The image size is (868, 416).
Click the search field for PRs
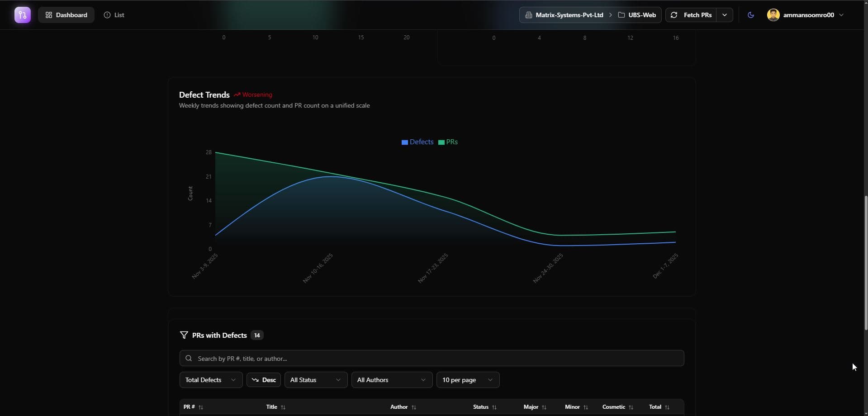(x=432, y=358)
